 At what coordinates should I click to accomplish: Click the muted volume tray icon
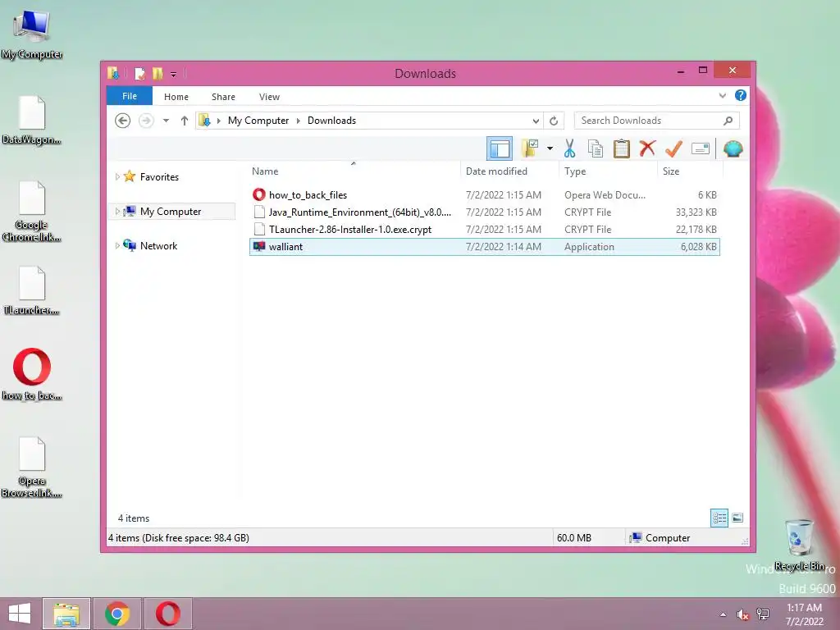tap(742, 614)
